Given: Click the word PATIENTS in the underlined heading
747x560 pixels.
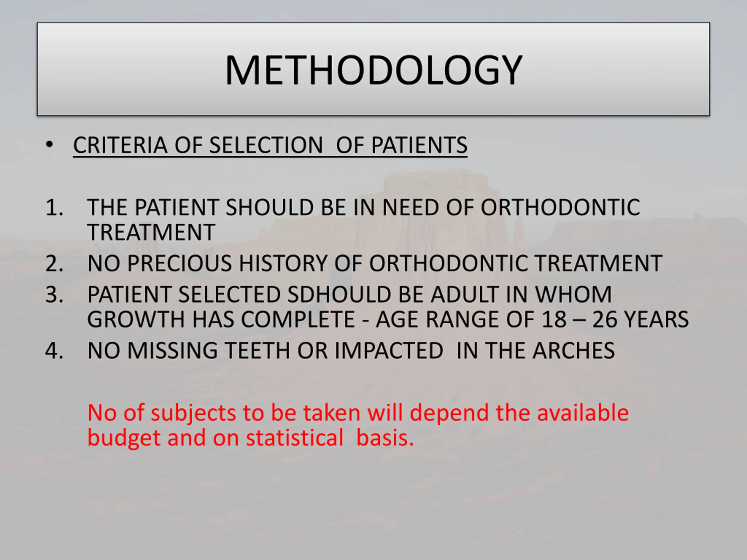Looking at the screenshot, I should 419,146.
